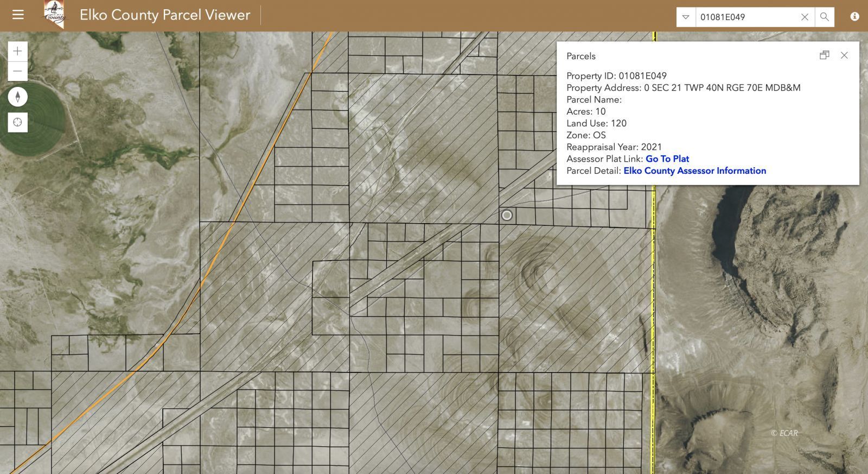Open Elko County Assessor Information link

point(695,170)
